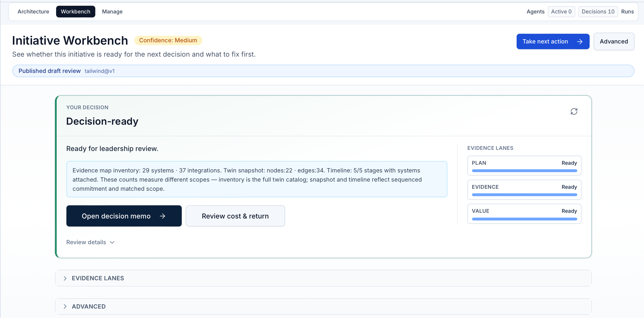Click Review cost & return button
This screenshot has width=644, height=318.
click(x=235, y=216)
